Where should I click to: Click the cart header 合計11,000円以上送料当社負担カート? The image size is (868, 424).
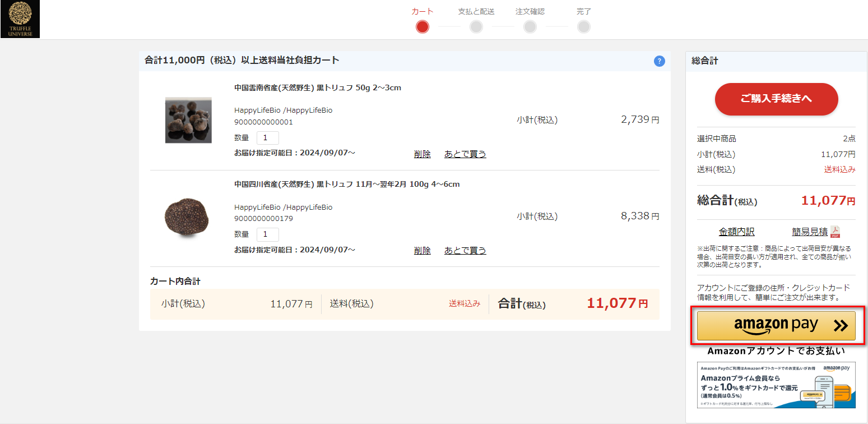(242, 60)
